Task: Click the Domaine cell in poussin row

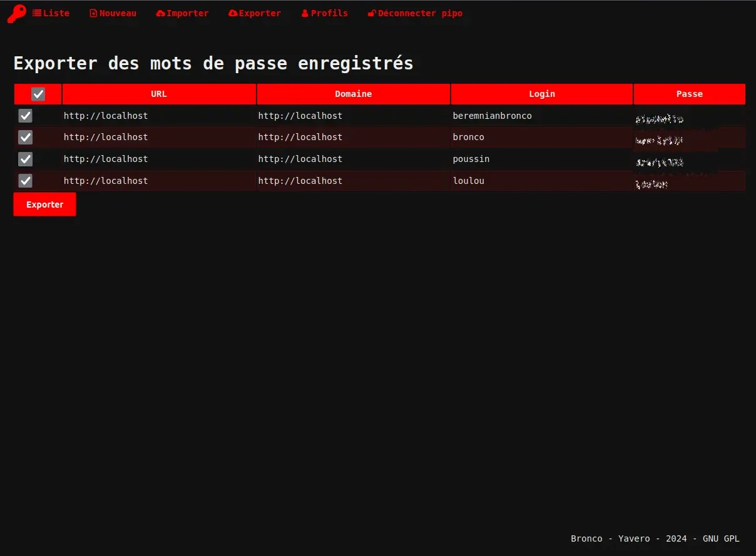Action: click(354, 159)
